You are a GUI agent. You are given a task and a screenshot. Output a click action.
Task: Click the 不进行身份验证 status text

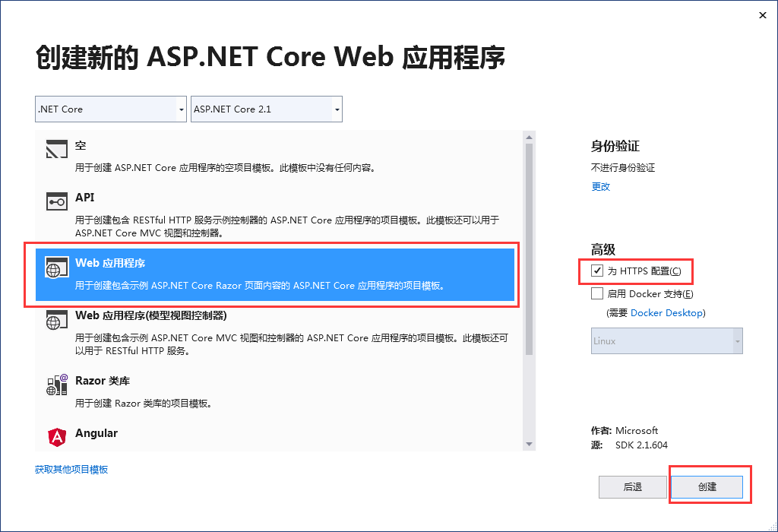[x=623, y=168]
